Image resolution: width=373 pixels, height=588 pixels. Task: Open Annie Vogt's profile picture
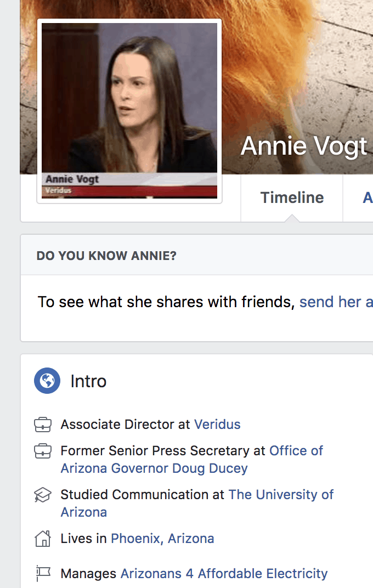point(129,111)
